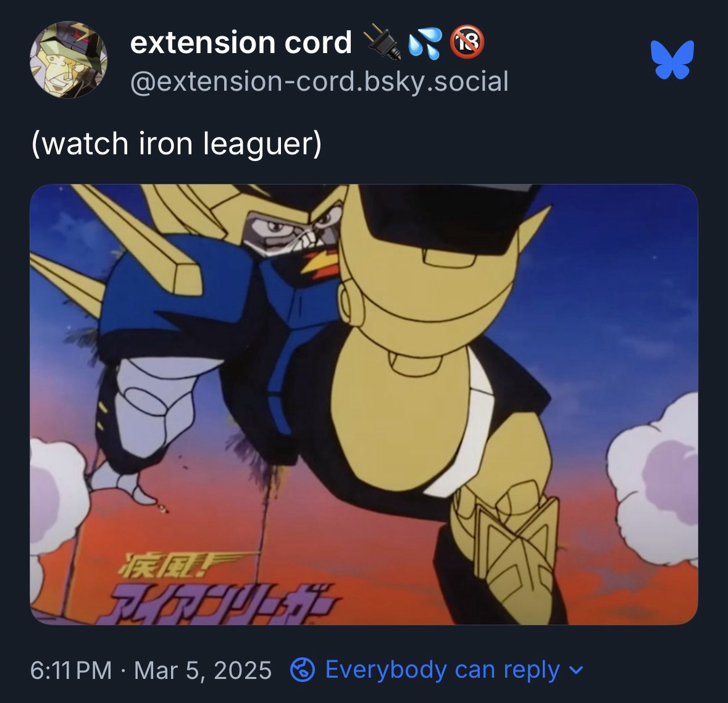The height and width of the screenshot is (703, 728).
Task: Open the 6:11 PM Mar 5, 2025 timestamp
Action: [151, 670]
